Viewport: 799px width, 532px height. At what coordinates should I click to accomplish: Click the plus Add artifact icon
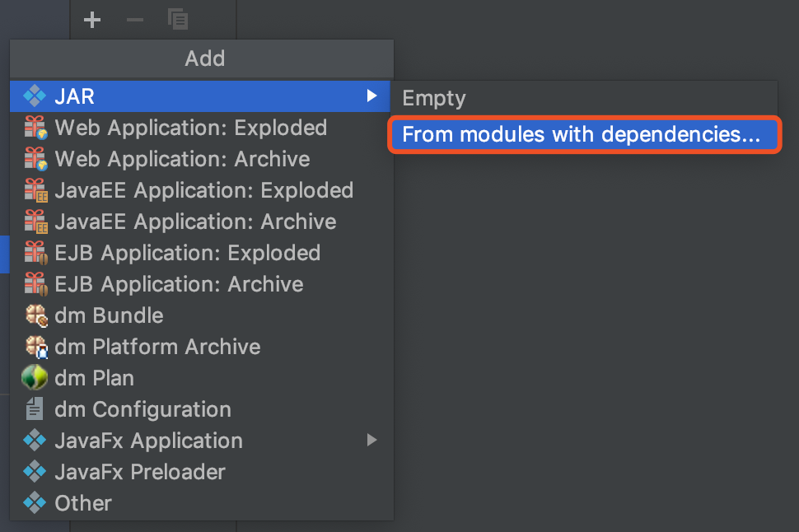click(x=92, y=20)
